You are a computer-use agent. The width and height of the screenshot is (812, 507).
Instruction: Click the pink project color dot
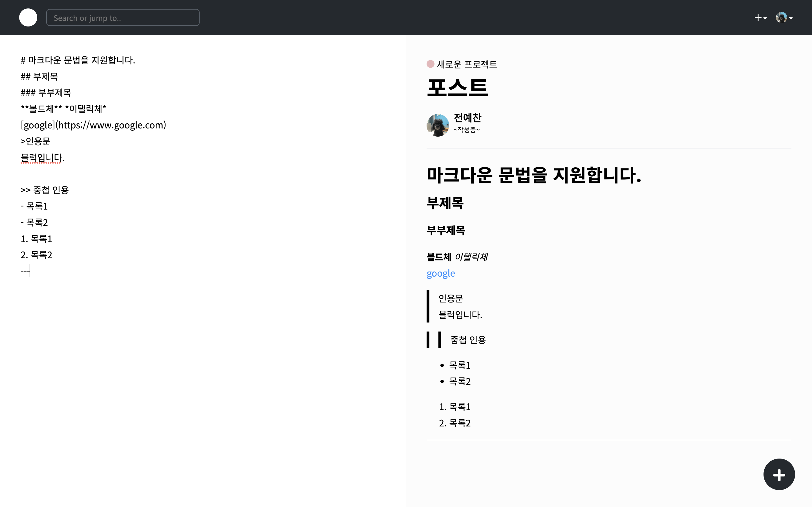click(x=430, y=64)
